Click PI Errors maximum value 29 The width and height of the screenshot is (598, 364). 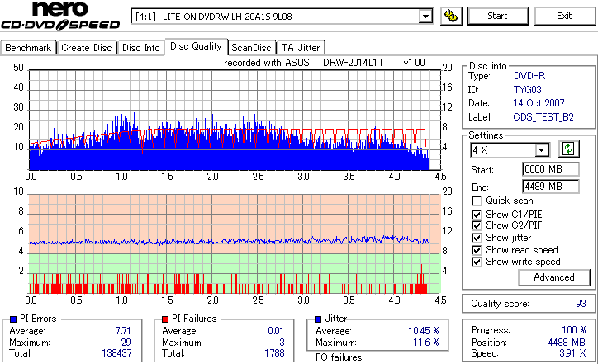coord(126,343)
